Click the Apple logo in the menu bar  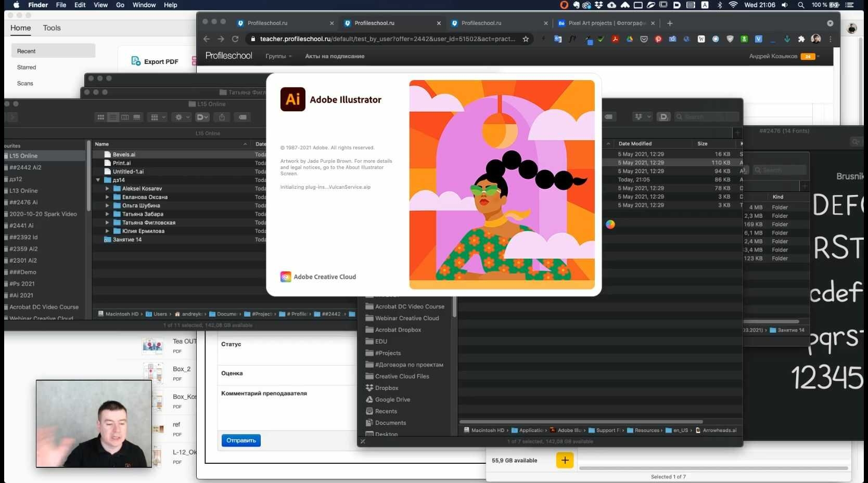tap(16, 5)
